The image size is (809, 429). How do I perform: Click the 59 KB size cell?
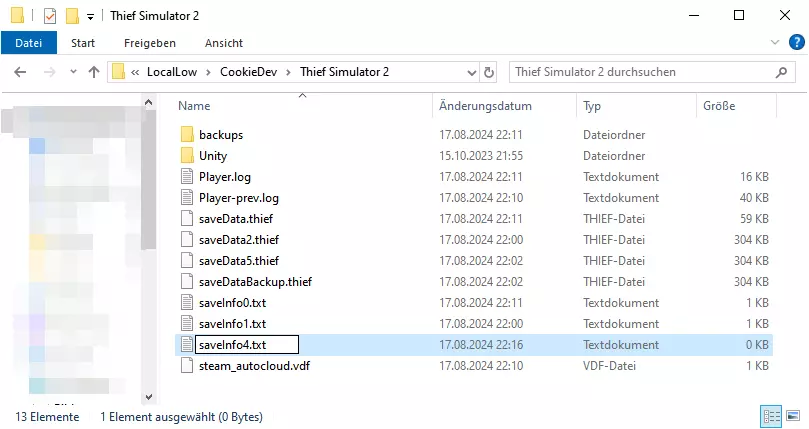click(754, 219)
